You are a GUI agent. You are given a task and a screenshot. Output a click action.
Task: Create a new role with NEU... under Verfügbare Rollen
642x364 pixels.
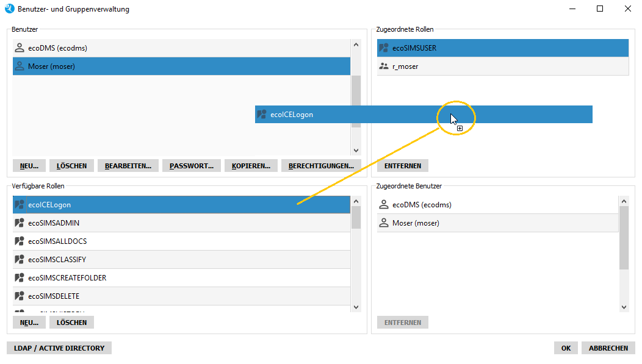[29, 323]
